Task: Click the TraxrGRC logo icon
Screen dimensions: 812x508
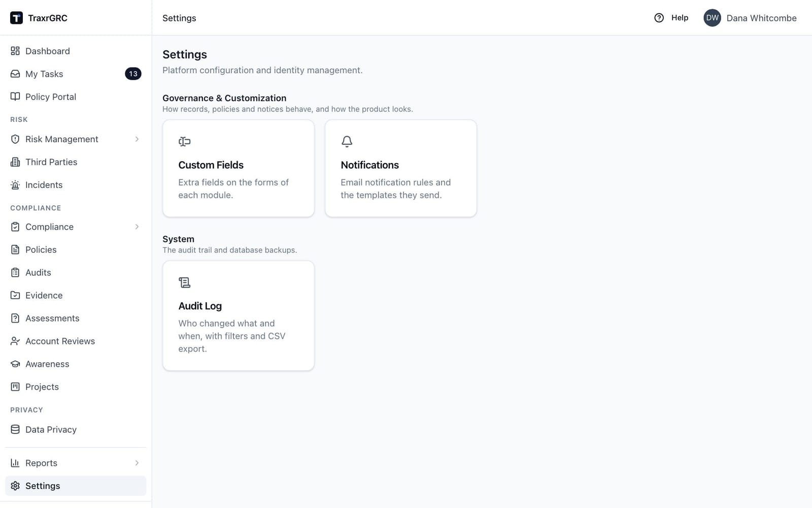Action: 16,18
